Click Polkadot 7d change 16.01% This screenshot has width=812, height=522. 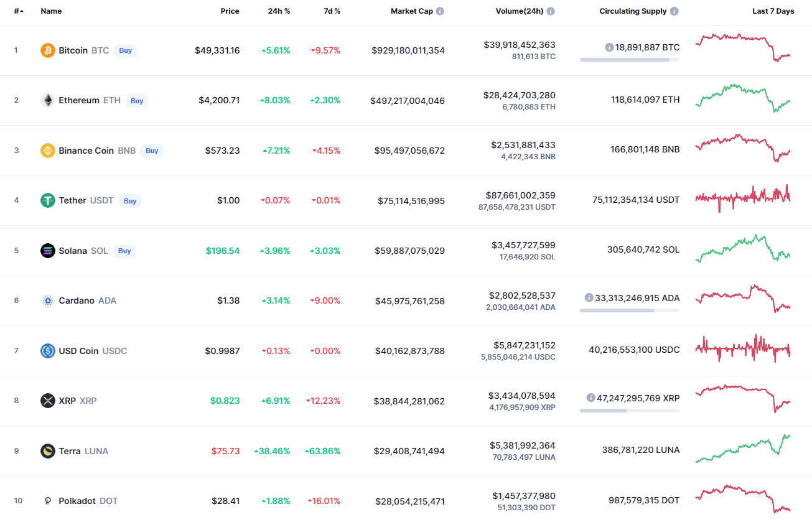tap(324, 501)
